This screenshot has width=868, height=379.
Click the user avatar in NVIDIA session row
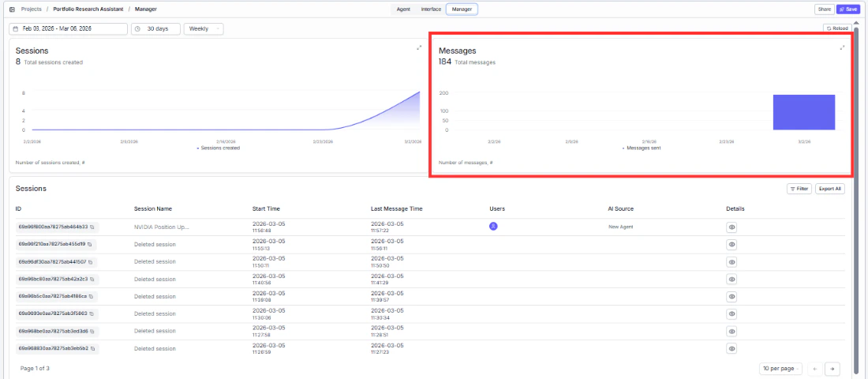pyautogui.click(x=493, y=226)
